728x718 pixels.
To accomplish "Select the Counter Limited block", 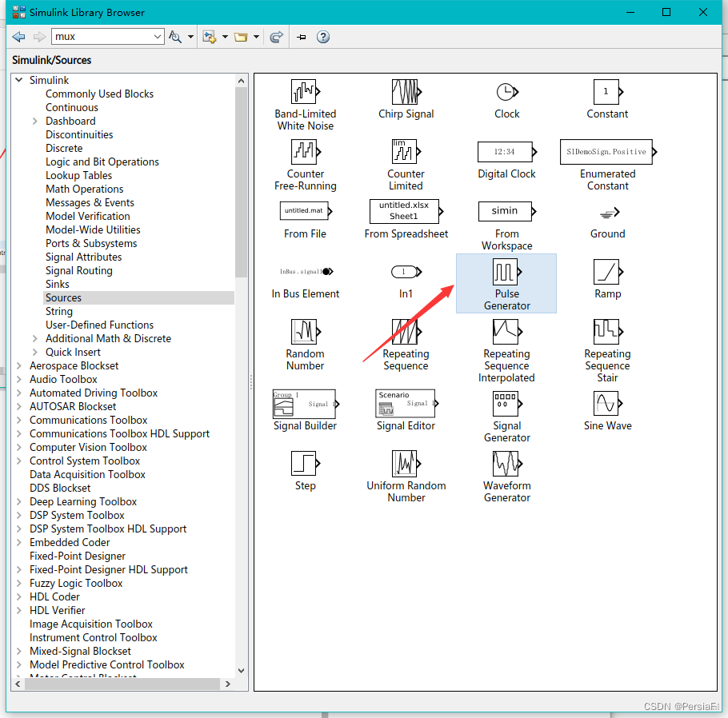I will [x=406, y=165].
